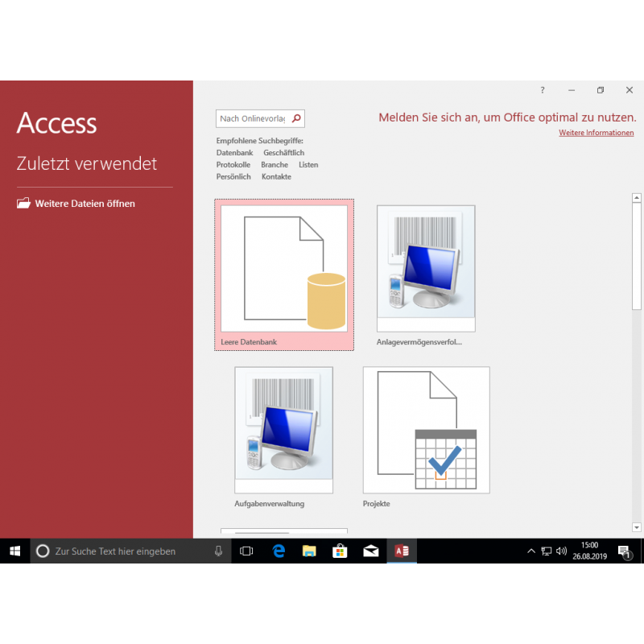Open Task View in the taskbar
This screenshot has width=644, height=644.
pyautogui.click(x=247, y=551)
